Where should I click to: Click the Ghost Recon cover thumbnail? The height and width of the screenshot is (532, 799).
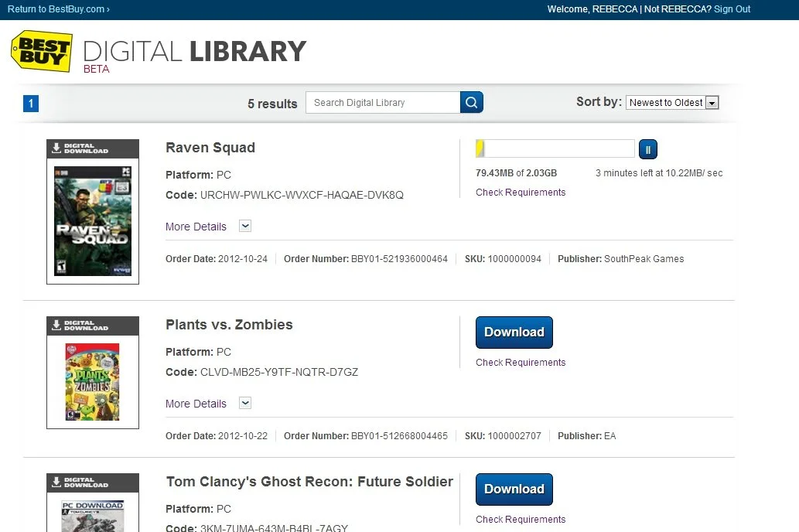[93, 516]
